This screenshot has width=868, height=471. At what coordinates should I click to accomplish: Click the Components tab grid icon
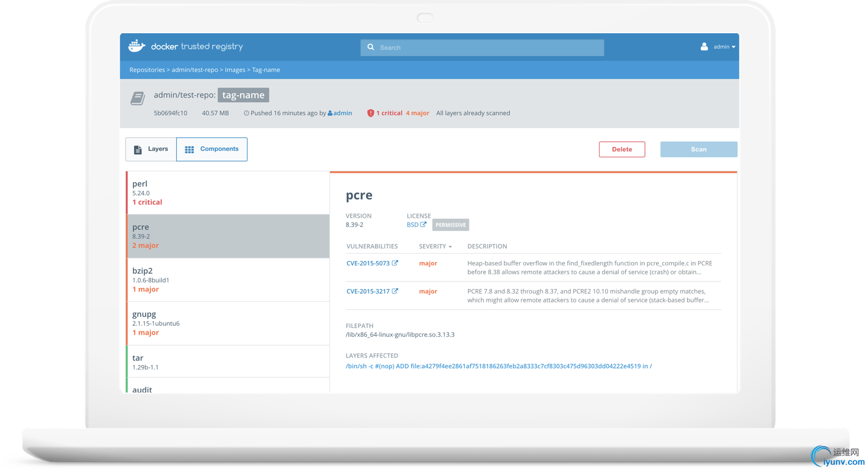pos(189,150)
